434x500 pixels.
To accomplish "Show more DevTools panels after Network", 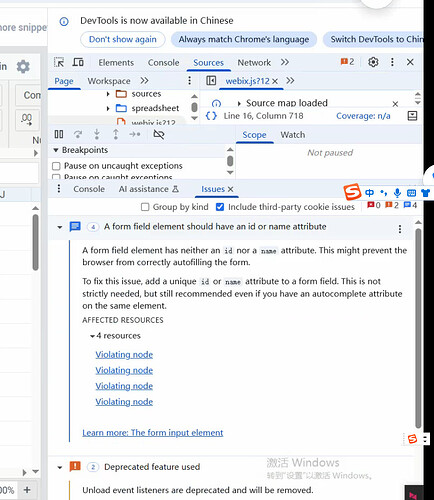I will 285,62.
